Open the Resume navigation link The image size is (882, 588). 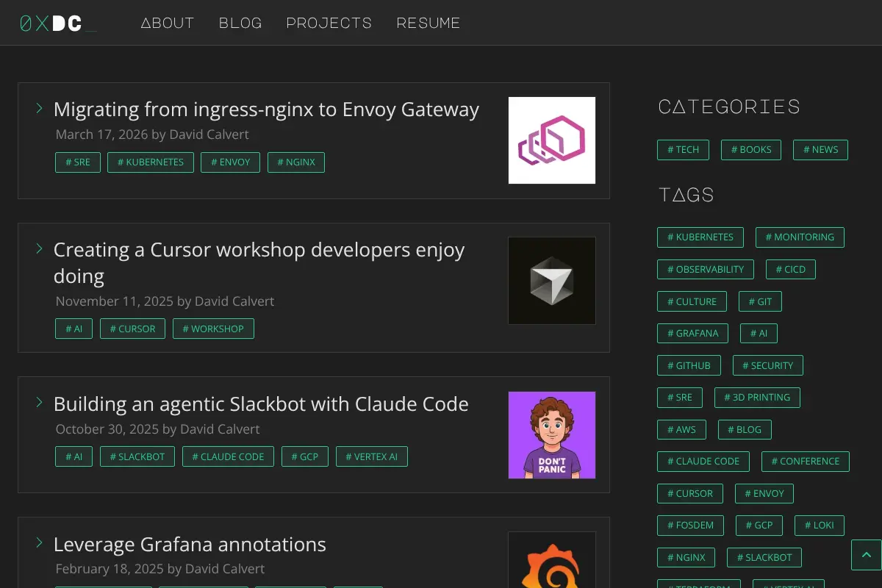click(429, 23)
